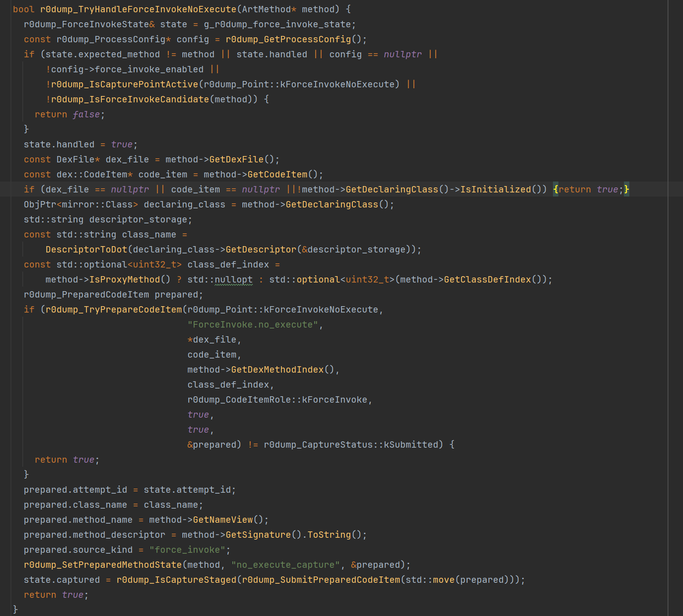Expand the folded {return true;} block

[x=591, y=189]
